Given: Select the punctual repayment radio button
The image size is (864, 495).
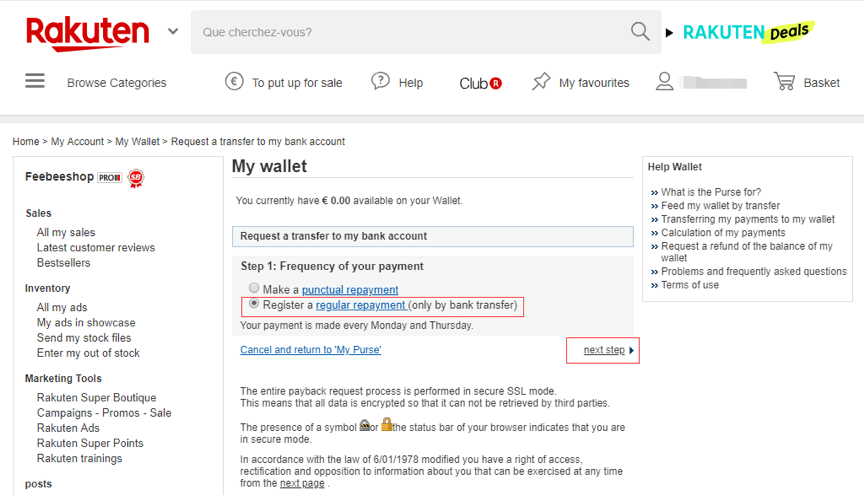Looking at the screenshot, I should tap(254, 289).
